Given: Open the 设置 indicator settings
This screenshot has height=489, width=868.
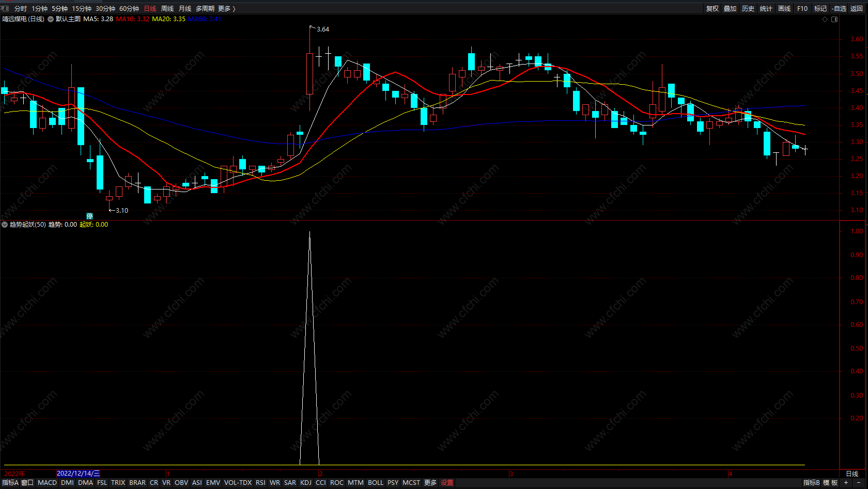Looking at the screenshot, I should (447, 483).
